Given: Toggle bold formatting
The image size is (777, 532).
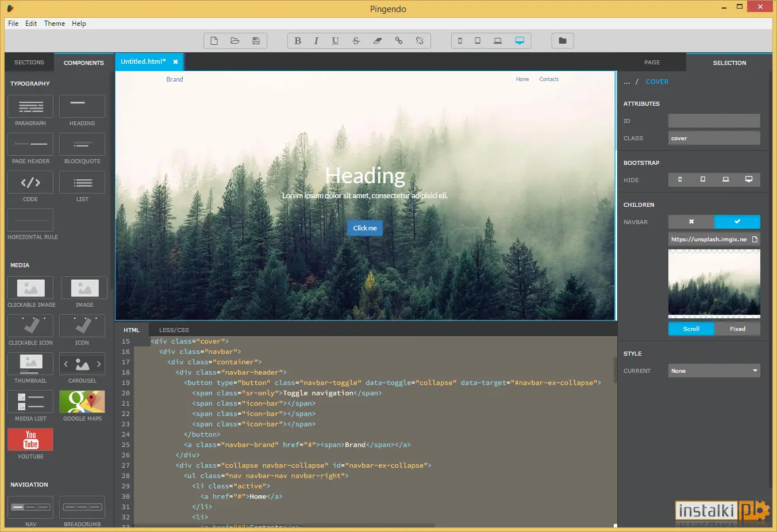Looking at the screenshot, I should click(298, 41).
